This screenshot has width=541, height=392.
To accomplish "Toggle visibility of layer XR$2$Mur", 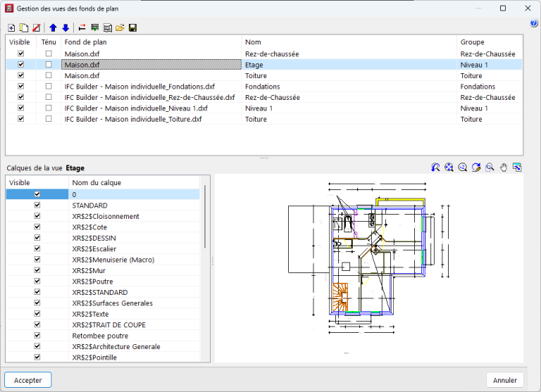I will [x=37, y=270].
